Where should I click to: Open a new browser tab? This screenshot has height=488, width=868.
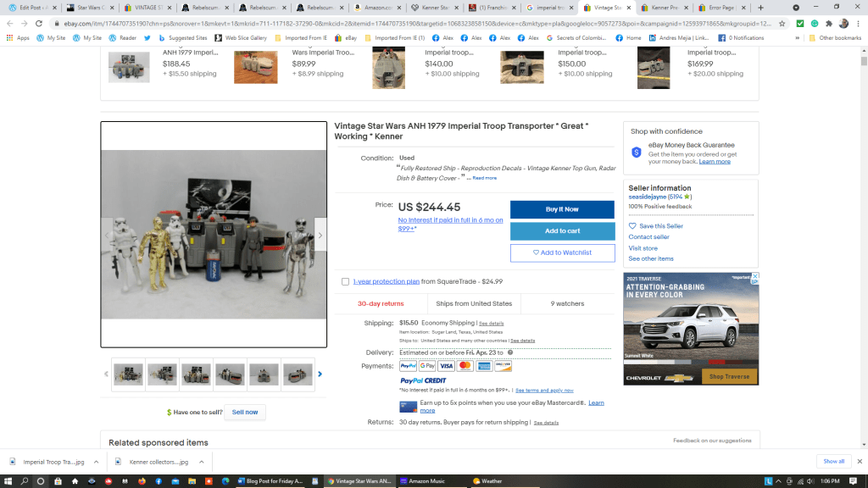point(760,8)
